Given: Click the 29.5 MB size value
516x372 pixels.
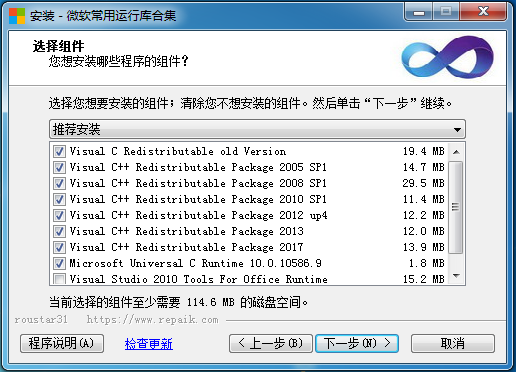Looking at the screenshot, I should [424, 183].
